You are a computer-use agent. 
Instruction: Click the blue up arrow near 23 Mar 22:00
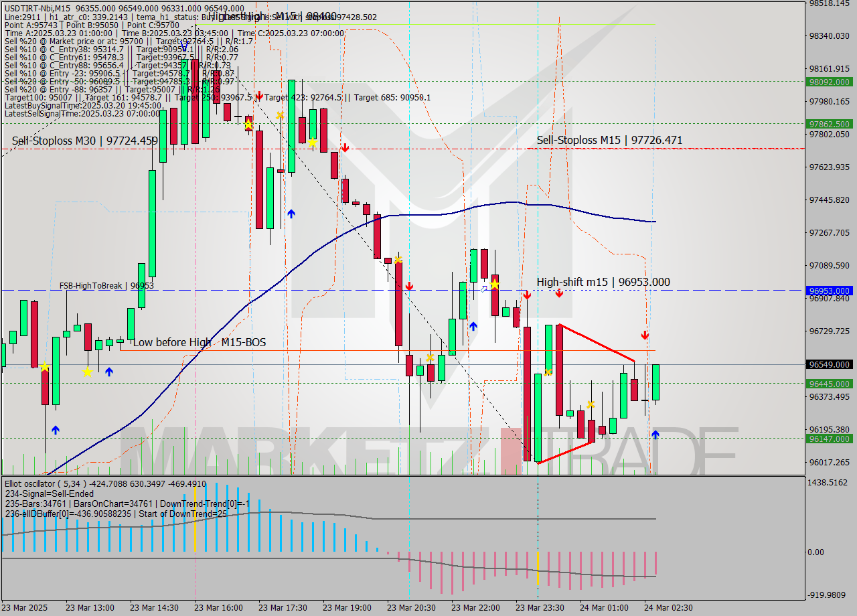point(473,326)
